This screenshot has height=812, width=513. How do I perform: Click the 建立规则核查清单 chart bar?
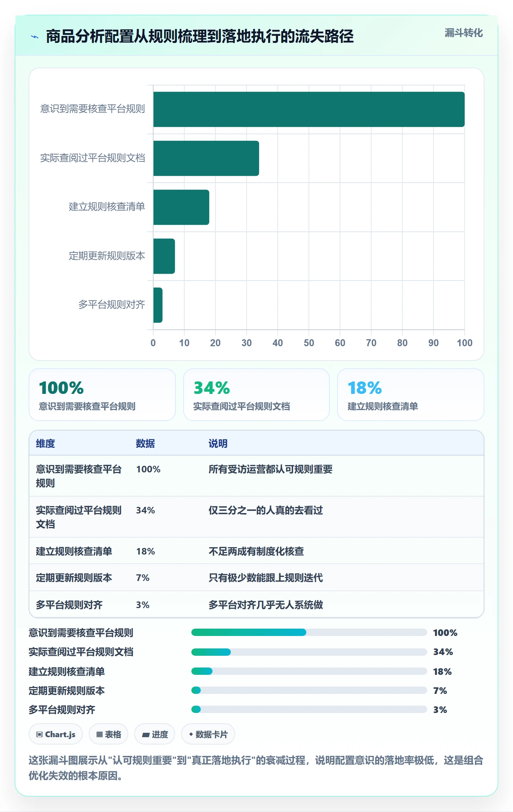point(181,207)
